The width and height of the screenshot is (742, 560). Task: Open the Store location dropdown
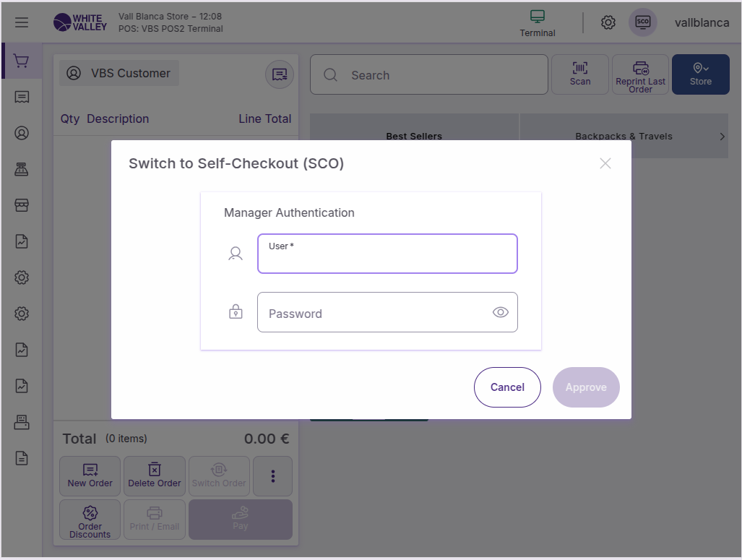coord(700,74)
